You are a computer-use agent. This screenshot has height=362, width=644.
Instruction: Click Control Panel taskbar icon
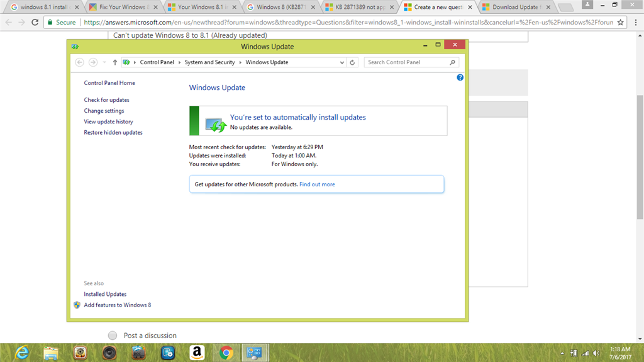pyautogui.click(x=255, y=353)
